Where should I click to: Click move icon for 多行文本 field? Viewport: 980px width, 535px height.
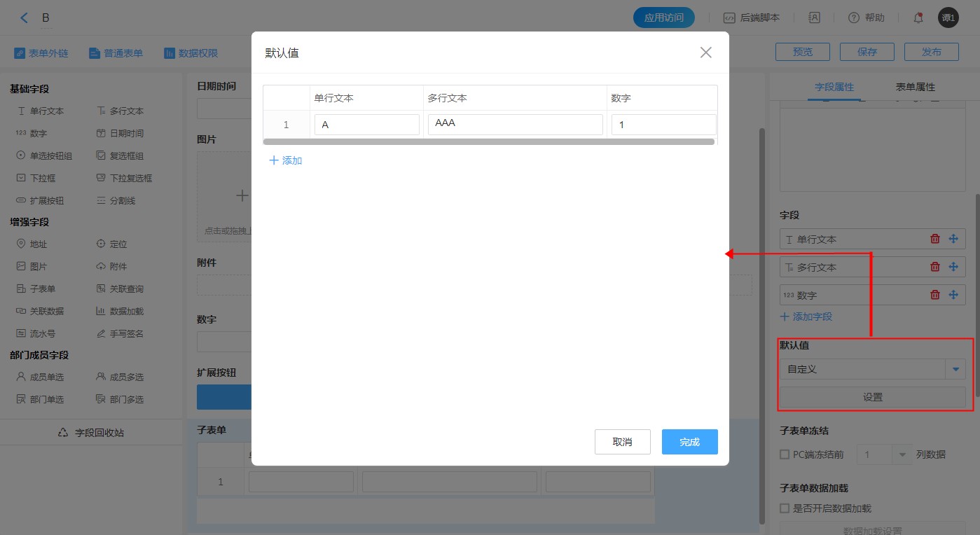[x=953, y=267]
